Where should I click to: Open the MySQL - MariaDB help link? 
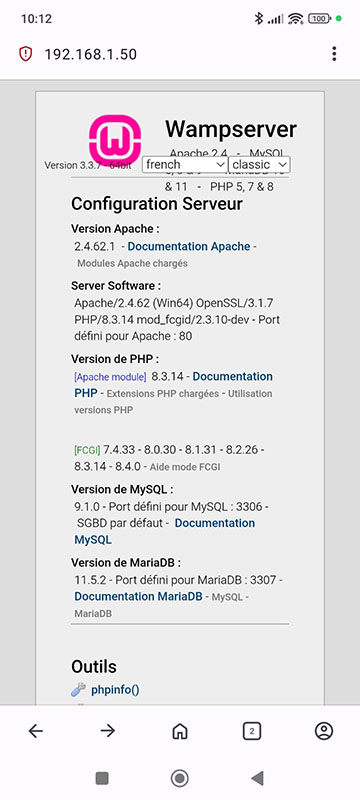tap(161, 605)
